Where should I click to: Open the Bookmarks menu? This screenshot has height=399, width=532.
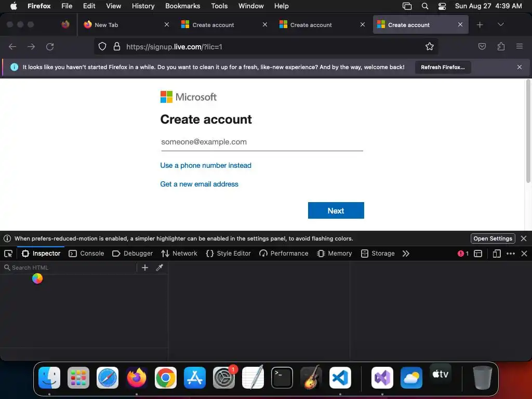pyautogui.click(x=182, y=6)
